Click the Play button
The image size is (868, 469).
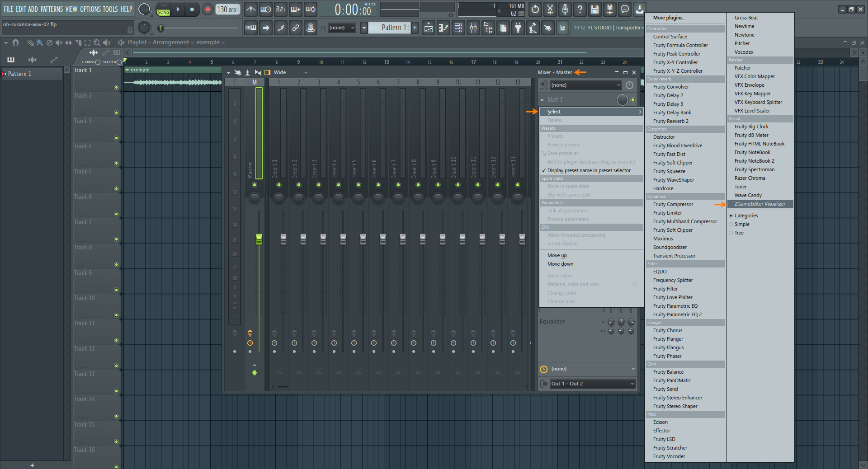pos(178,9)
